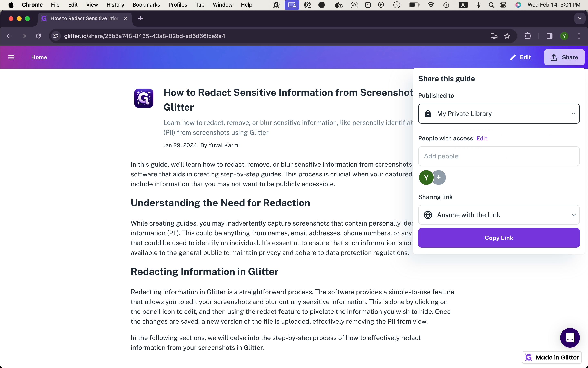The width and height of the screenshot is (588, 368).
Task: Open the Apple menu
Action: [x=11, y=5]
